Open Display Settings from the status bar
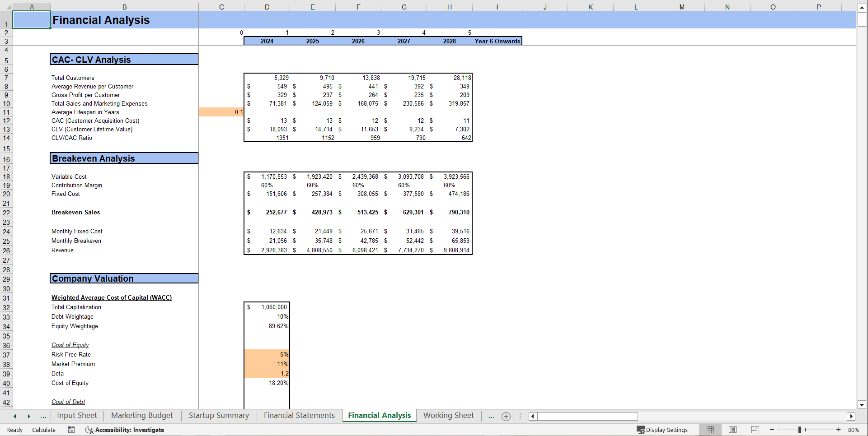This screenshot has width=868, height=436. pyautogui.click(x=663, y=430)
